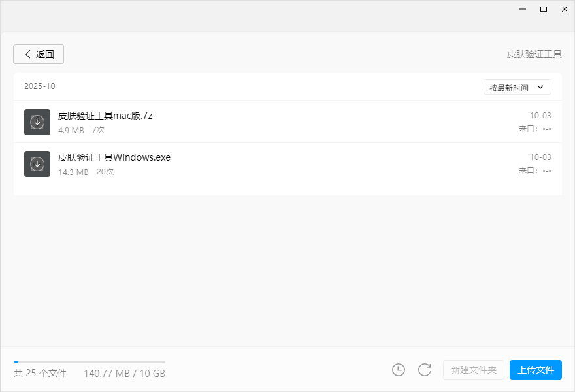Click the 来自 source on the Windows file row
575x392 pixels.
[535, 171]
